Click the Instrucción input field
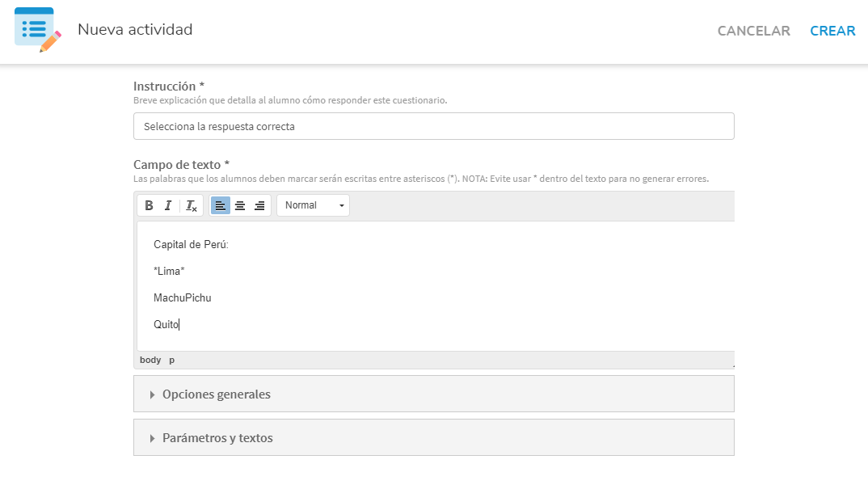The height and width of the screenshot is (485, 868). pyautogui.click(x=433, y=126)
